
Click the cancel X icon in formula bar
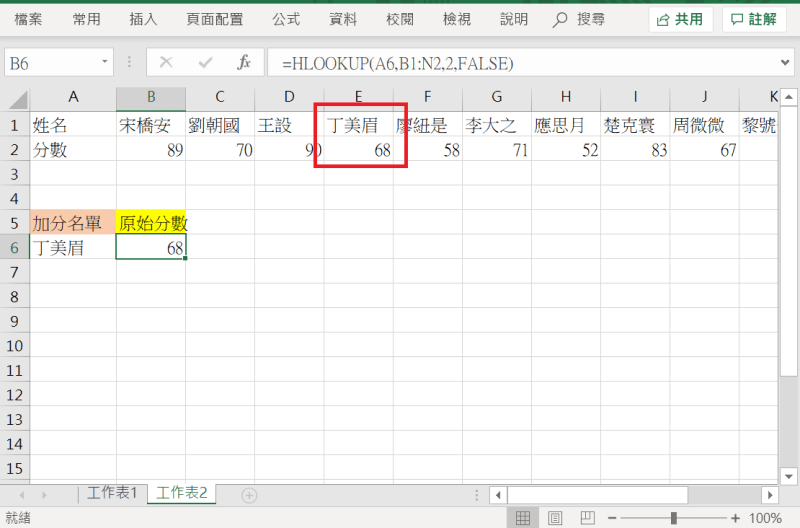coord(166,63)
